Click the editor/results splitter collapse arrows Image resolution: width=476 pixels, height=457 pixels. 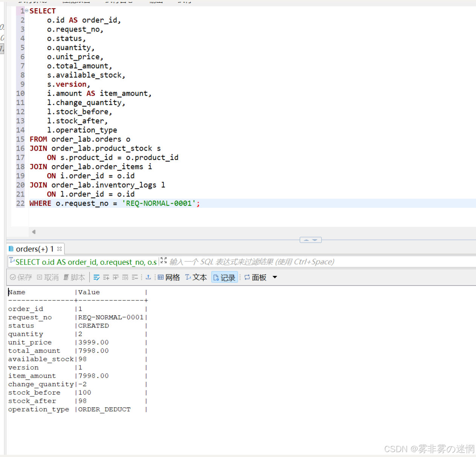[311, 240]
